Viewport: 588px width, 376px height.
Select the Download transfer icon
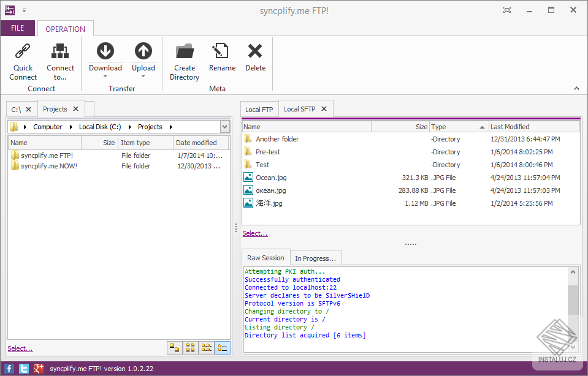pos(105,52)
